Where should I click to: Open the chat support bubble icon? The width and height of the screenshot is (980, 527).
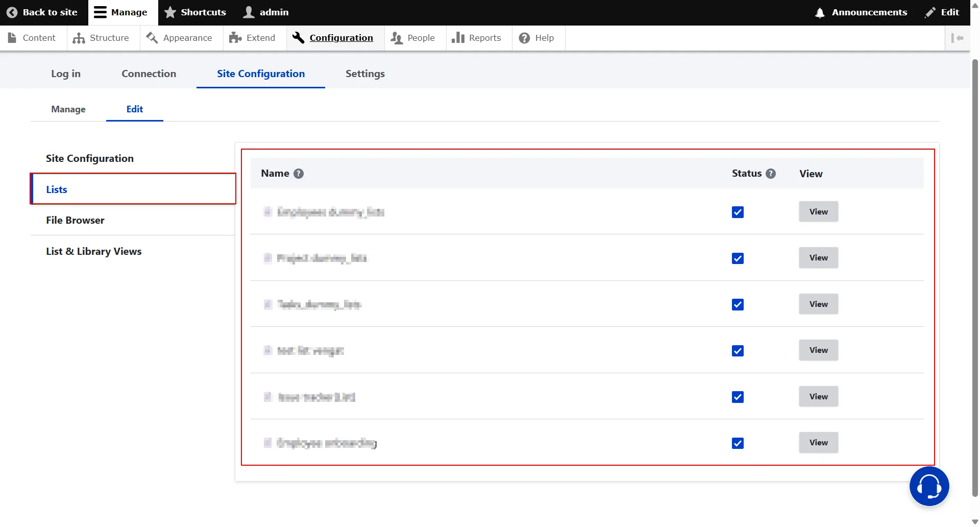(x=929, y=486)
